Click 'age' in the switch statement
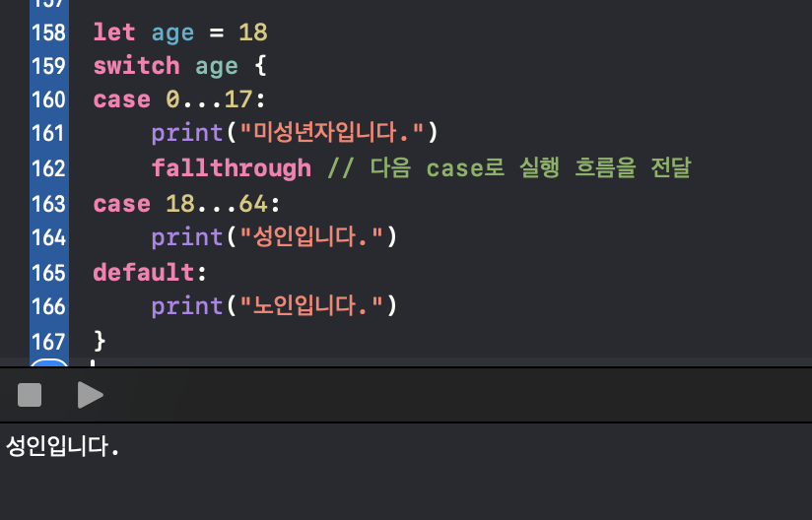 pos(217,67)
